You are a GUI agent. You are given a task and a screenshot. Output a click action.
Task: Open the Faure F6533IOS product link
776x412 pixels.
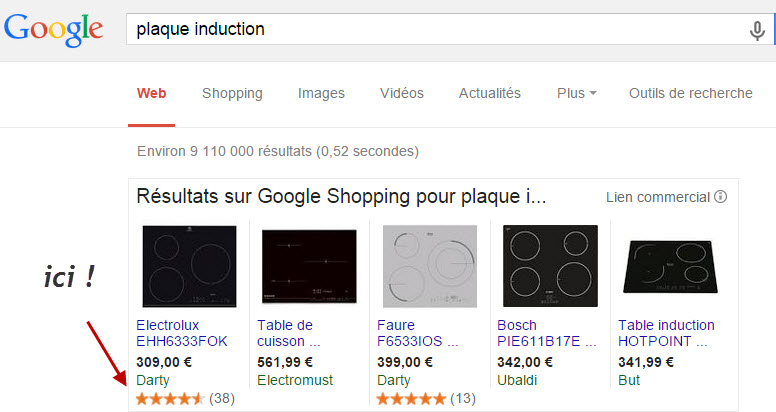coord(417,333)
